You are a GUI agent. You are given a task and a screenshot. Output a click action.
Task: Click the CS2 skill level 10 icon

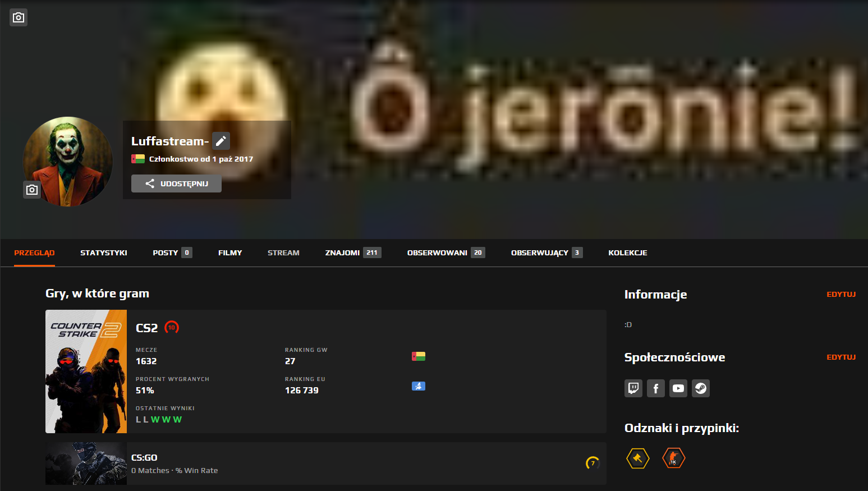click(172, 327)
